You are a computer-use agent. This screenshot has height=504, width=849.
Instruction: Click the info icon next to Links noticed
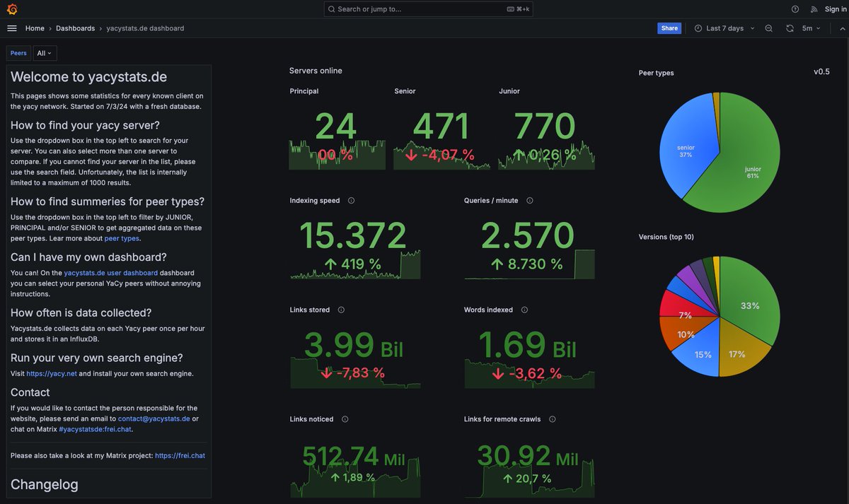click(345, 418)
